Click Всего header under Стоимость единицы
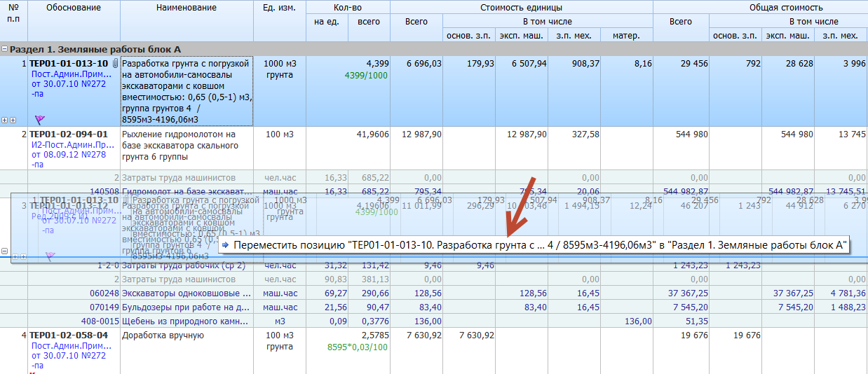The image size is (868, 374). [416, 22]
